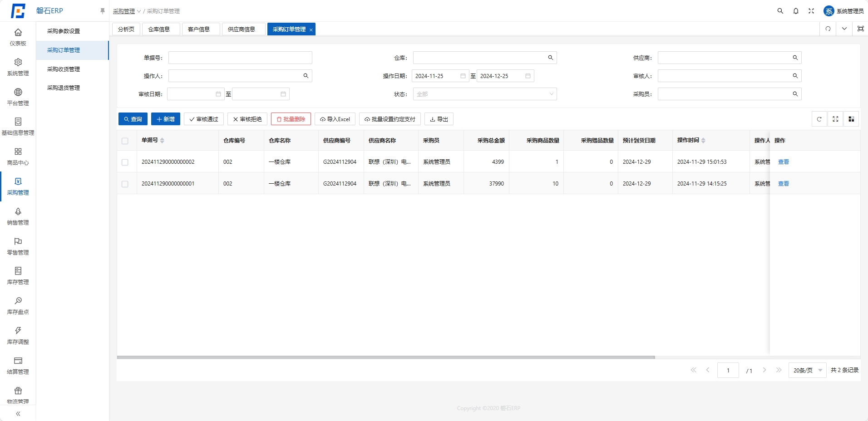Open the 20条/页 page size dropdown
868x421 pixels.
coord(808,370)
